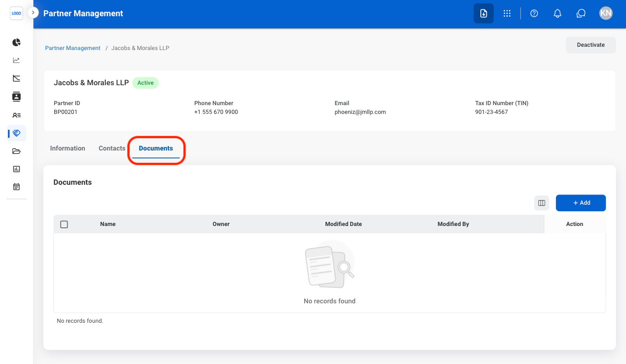Click the Owner column header

tap(221, 224)
